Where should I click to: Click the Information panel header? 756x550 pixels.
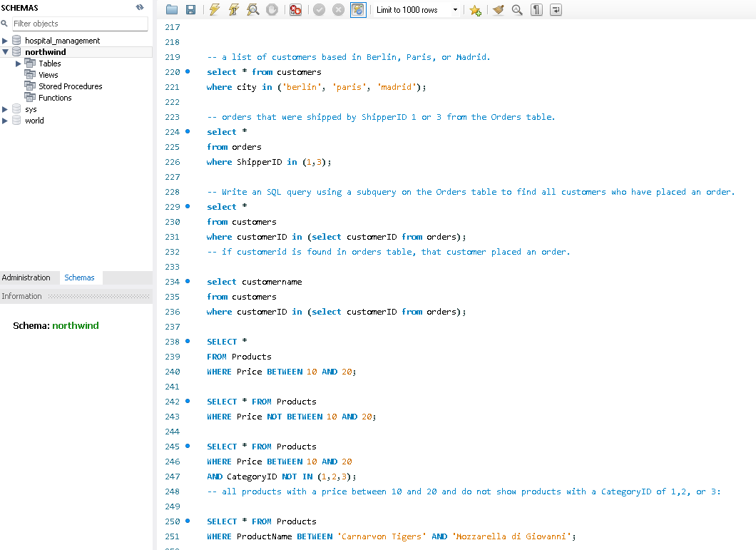pos(76,296)
